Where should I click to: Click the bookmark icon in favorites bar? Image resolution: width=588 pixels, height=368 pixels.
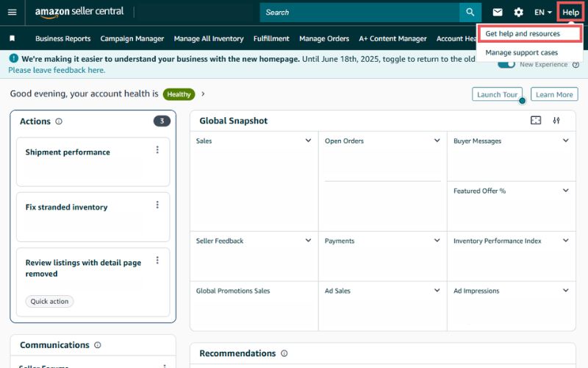coord(12,38)
